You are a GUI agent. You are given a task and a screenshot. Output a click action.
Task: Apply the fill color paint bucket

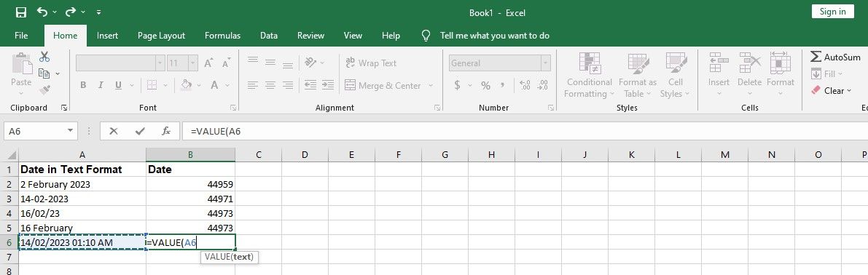tap(187, 85)
